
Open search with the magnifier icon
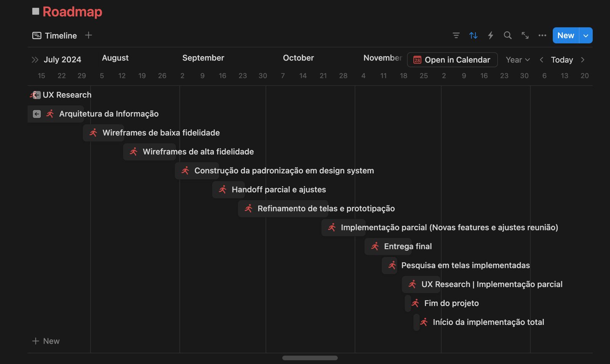click(x=507, y=35)
